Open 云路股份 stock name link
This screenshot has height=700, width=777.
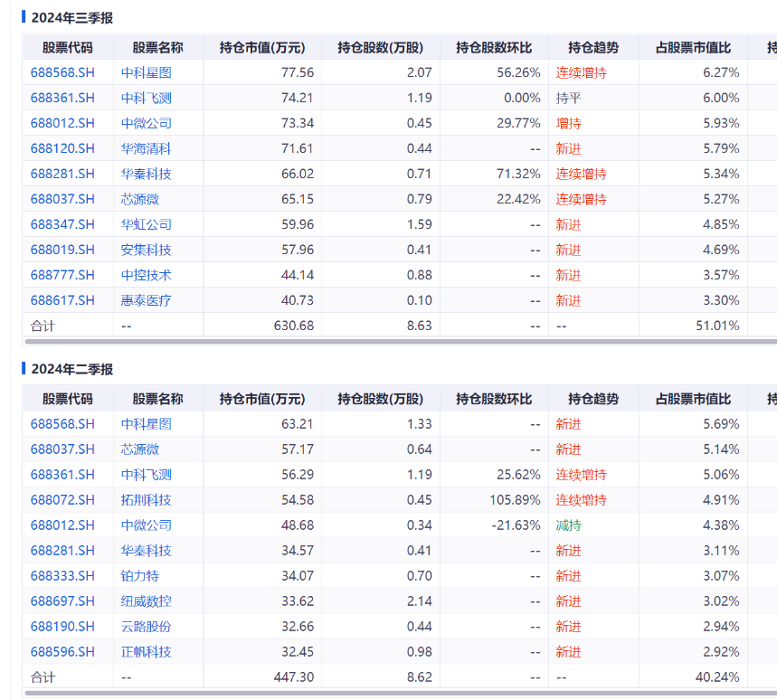[x=147, y=626]
